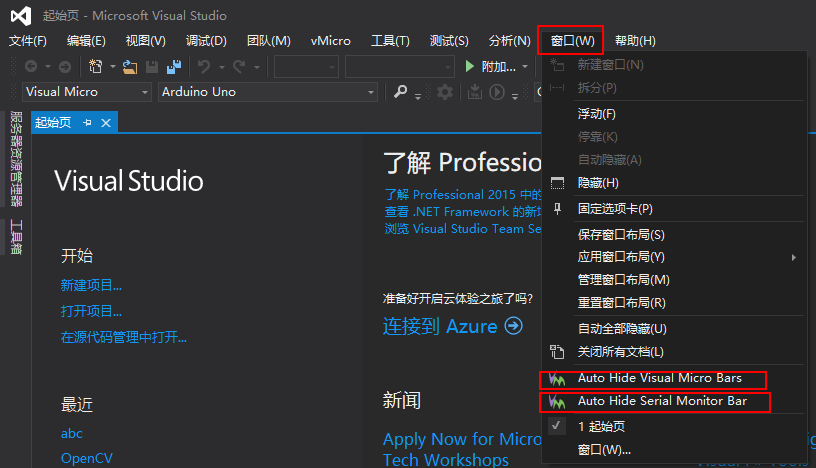Click the pin icon beside 固定选项卡
This screenshot has height=468, width=816.
coord(557,209)
